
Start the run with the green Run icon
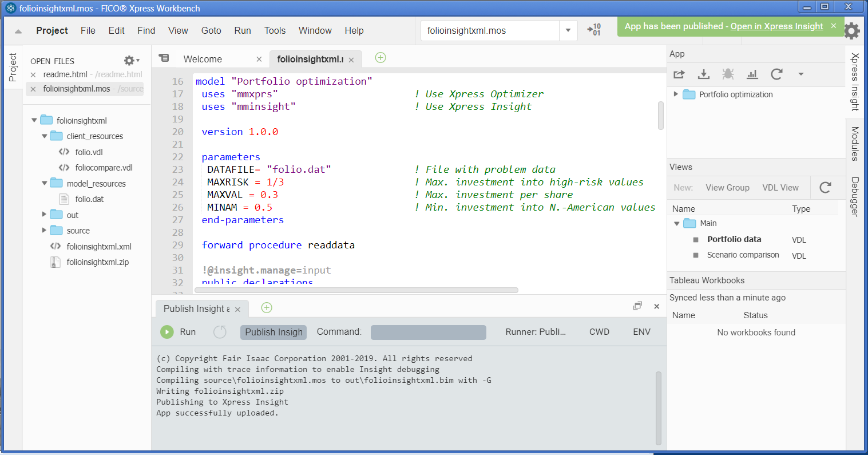[x=167, y=331]
